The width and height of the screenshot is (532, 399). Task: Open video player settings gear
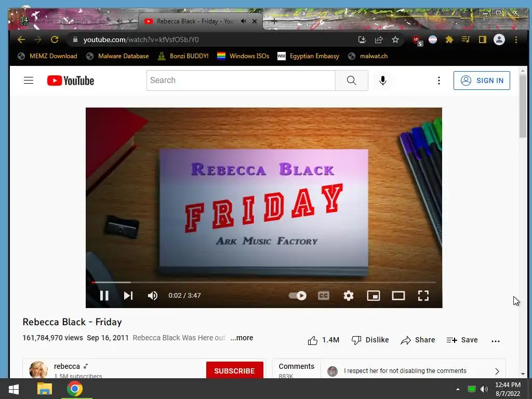349,296
